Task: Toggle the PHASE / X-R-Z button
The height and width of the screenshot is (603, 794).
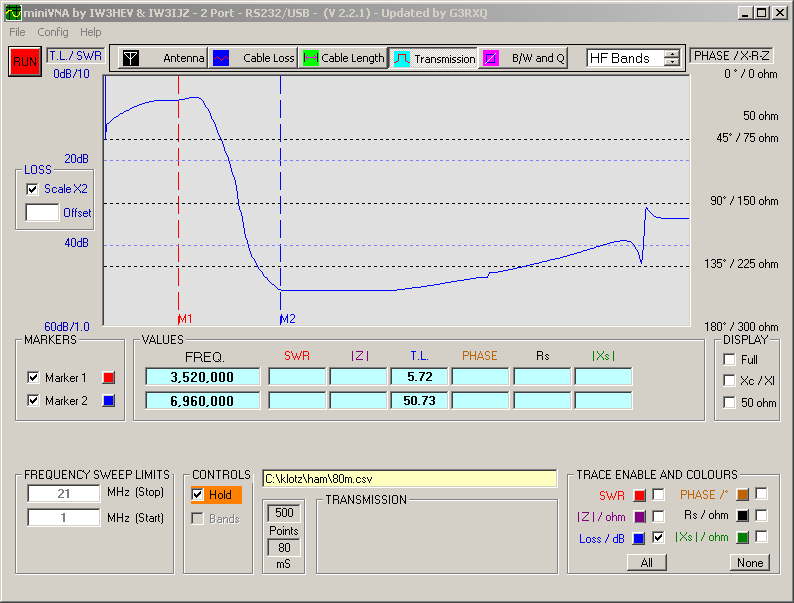Action: (x=731, y=56)
